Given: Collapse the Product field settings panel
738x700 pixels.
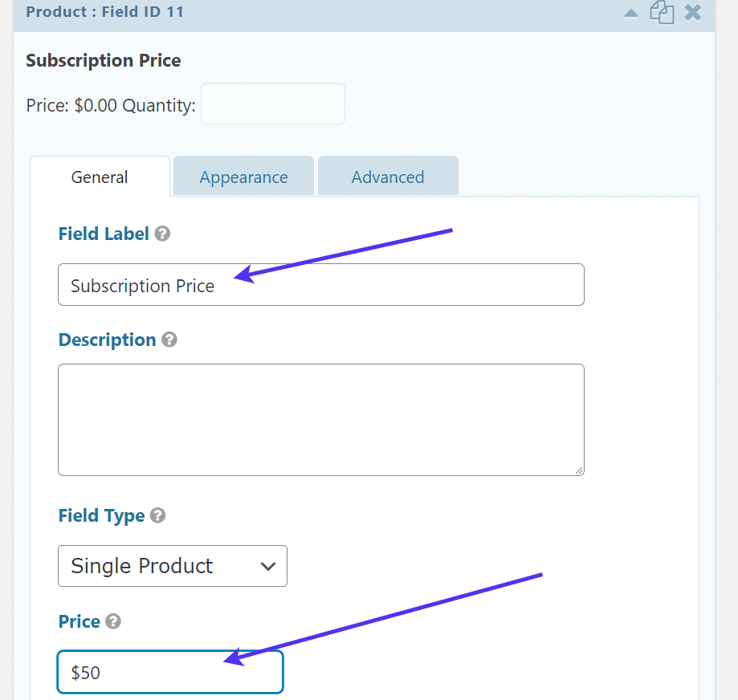Looking at the screenshot, I should [x=632, y=13].
